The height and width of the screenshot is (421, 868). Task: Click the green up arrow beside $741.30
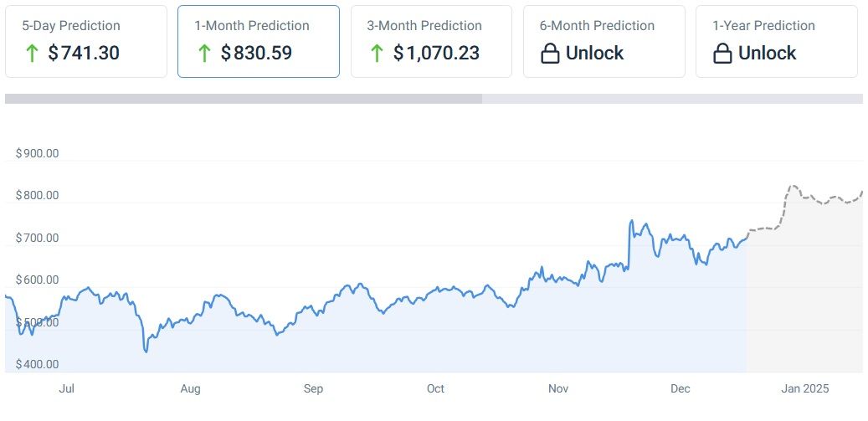coord(33,54)
